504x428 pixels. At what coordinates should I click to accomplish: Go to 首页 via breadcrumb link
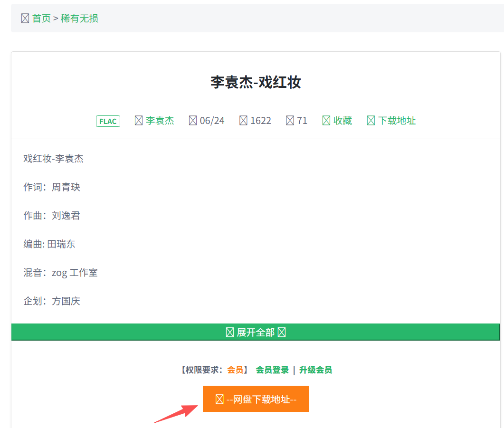pyautogui.click(x=41, y=19)
